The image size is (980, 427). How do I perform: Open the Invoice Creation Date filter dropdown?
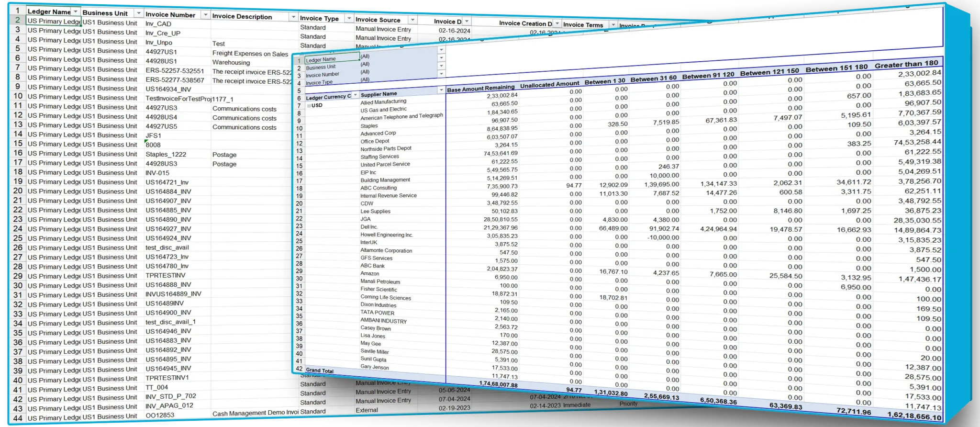(x=557, y=23)
